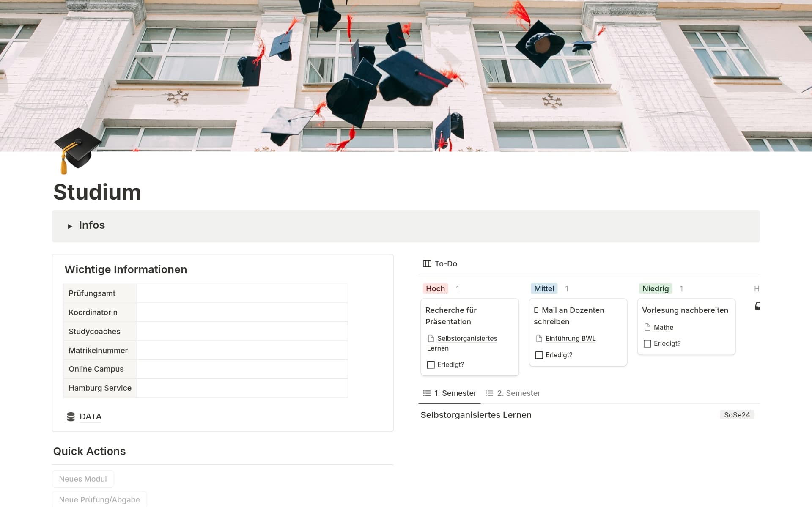Click list icon of 1. Semester tab

(427, 393)
